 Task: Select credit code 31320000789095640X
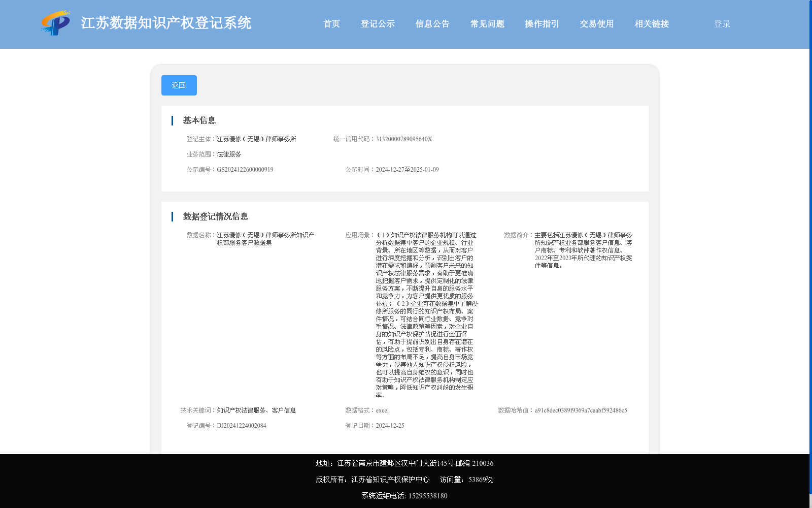pyautogui.click(x=404, y=139)
